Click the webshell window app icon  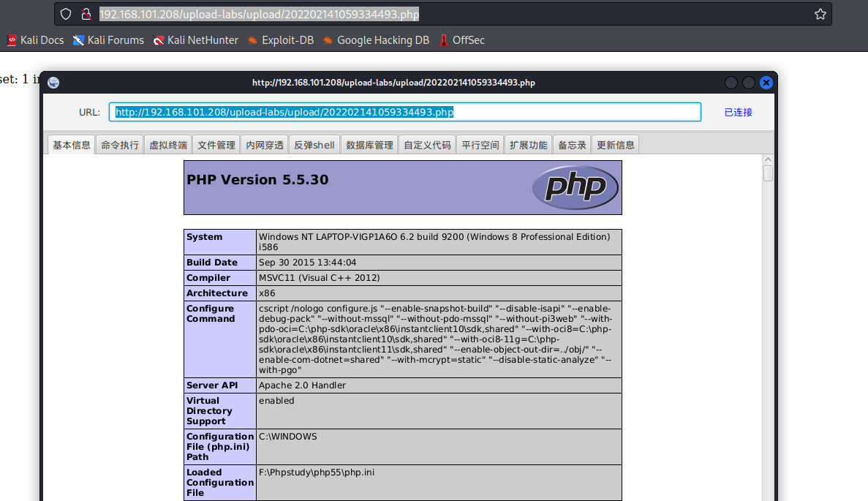pyautogui.click(x=53, y=83)
